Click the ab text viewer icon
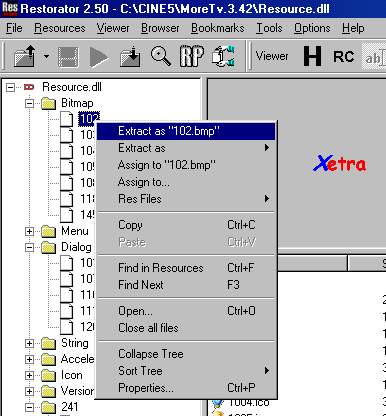 tap(374, 57)
